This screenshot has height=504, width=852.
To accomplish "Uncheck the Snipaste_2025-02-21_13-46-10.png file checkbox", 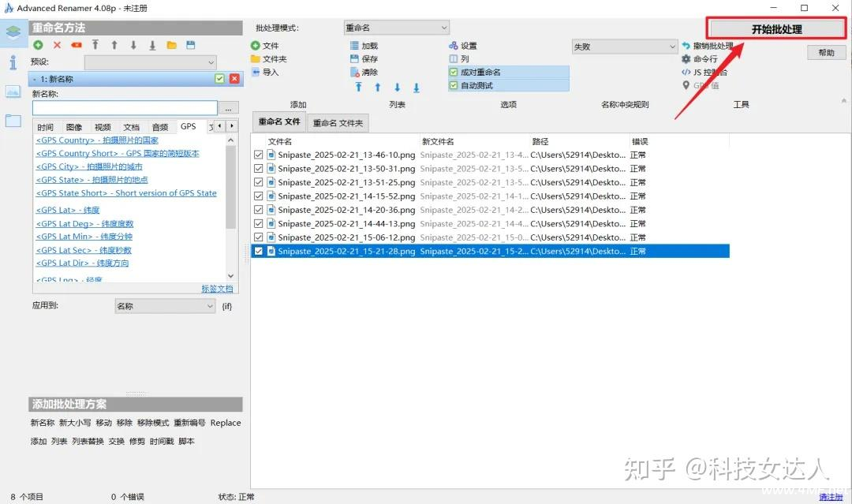I will (x=259, y=155).
